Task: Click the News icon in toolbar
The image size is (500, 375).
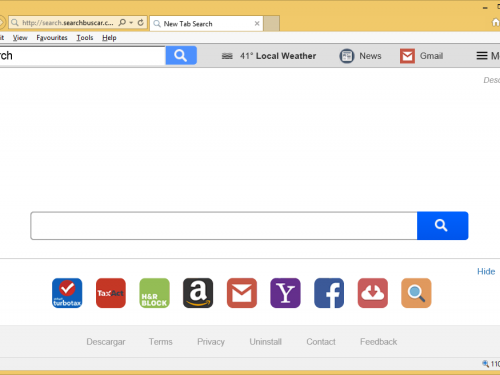Action: click(347, 56)
